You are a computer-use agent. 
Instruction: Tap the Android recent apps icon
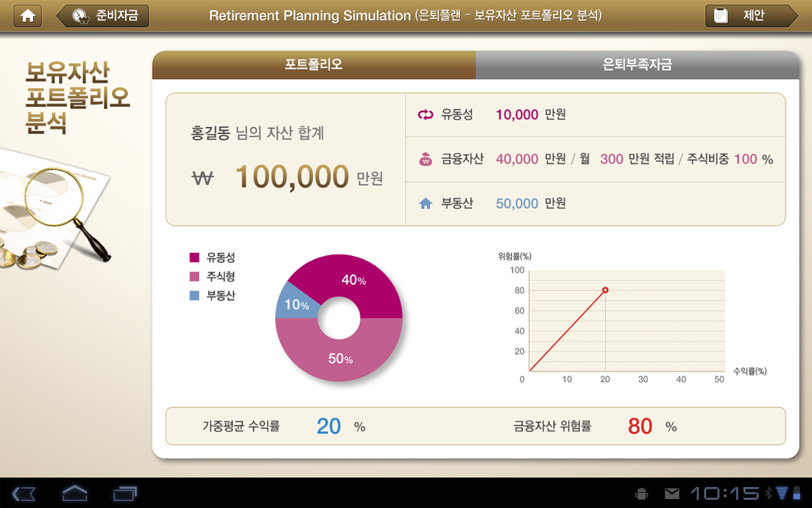click(125, 493)
